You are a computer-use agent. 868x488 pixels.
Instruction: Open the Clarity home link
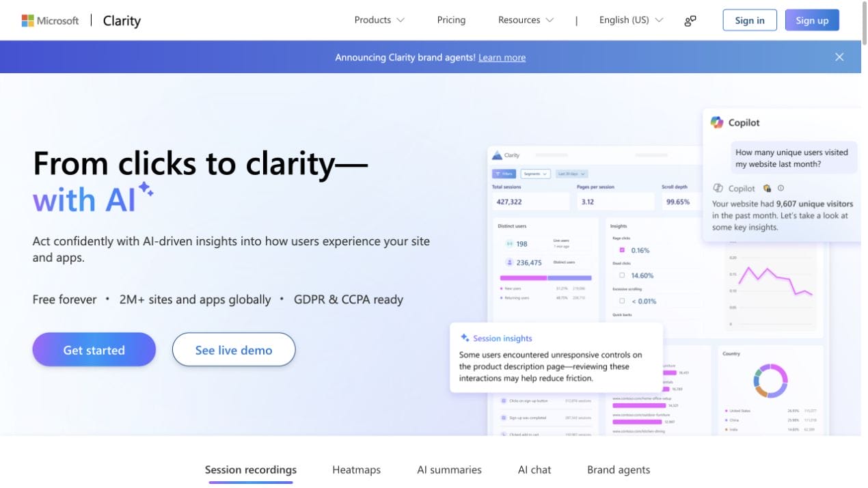click(x=122, y=21)
